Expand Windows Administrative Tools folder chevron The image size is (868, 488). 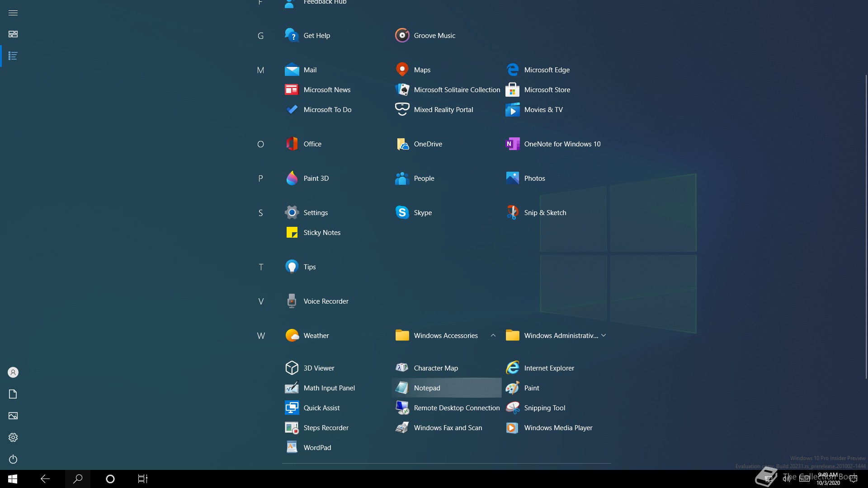click(604, 335)
